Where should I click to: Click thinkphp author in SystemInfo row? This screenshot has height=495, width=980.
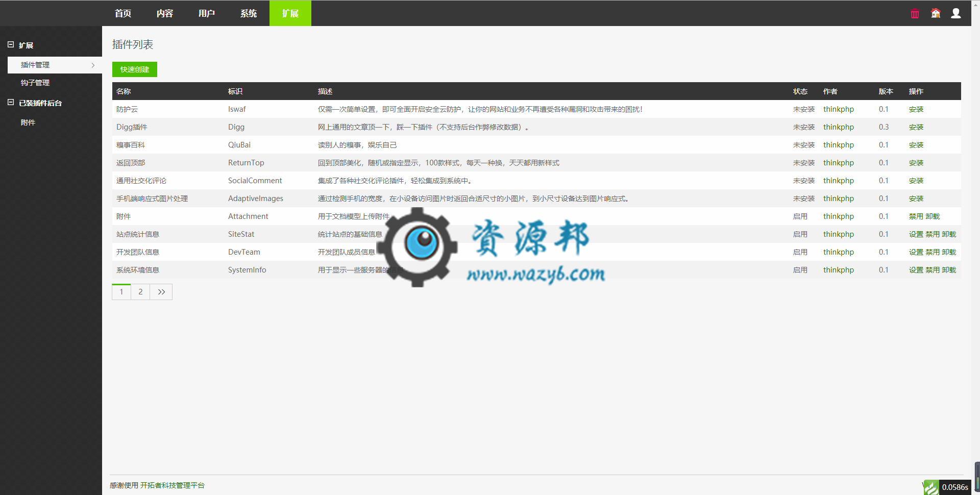tap(838, 270)
